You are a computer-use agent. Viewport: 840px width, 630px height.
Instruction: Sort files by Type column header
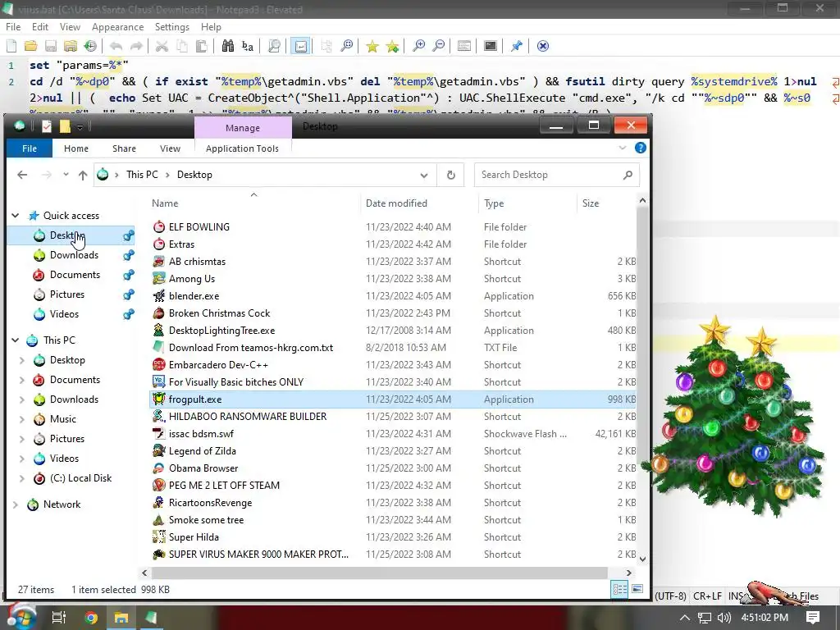click(x=493, y=203)
